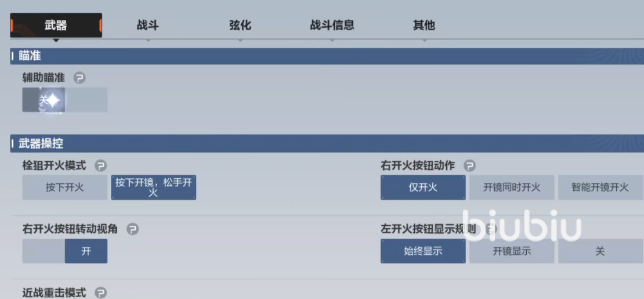Toggle the 右开火按钮转动视角 switch
This screenshot has width=644, height=299.
click(64, 251)
